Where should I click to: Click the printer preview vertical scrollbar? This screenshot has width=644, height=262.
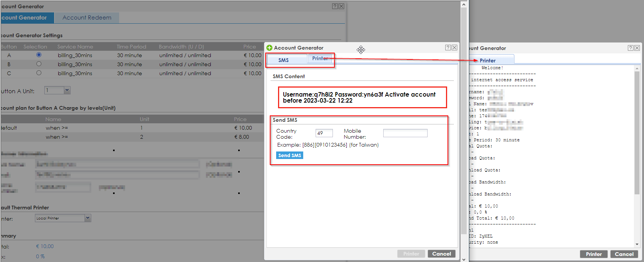pos(637,132)
